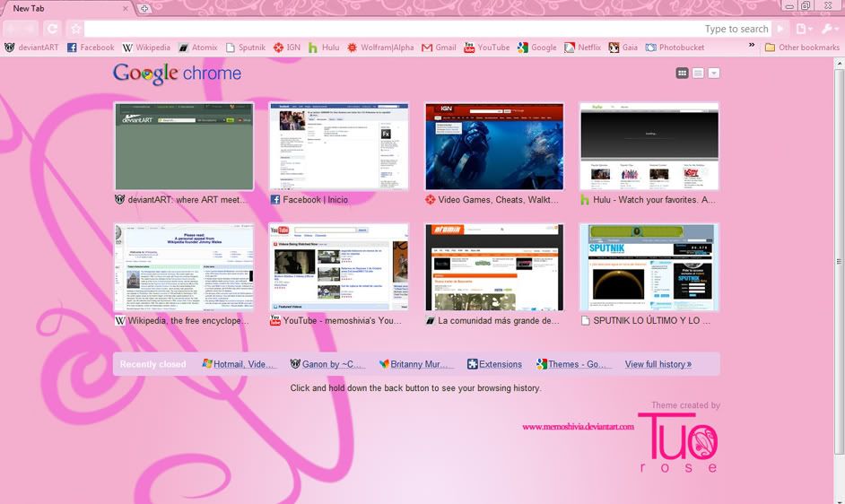The width and height of the screenshot is (845, 504).
Task: Open the YouTube bookmark
Action: point(486,48)
